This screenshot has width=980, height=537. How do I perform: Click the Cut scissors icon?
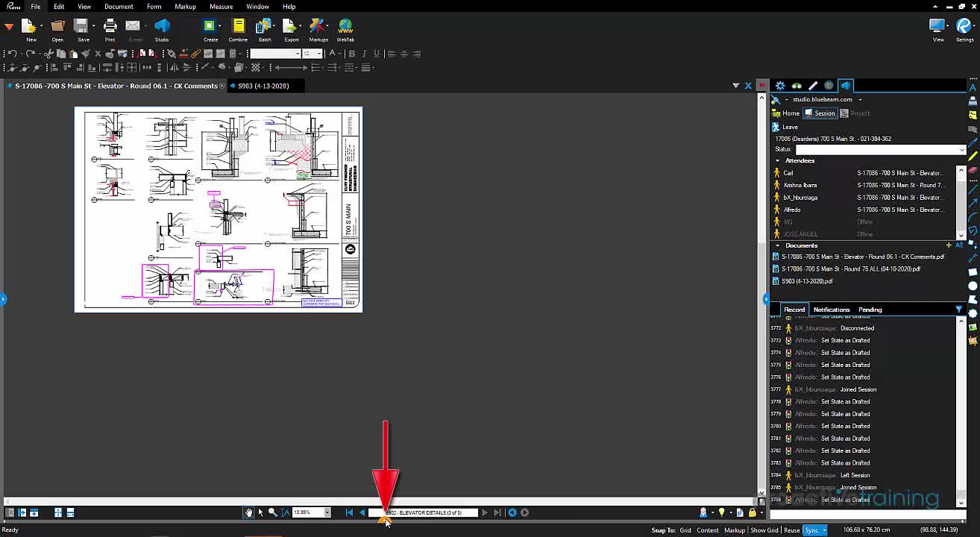point(48,54)
